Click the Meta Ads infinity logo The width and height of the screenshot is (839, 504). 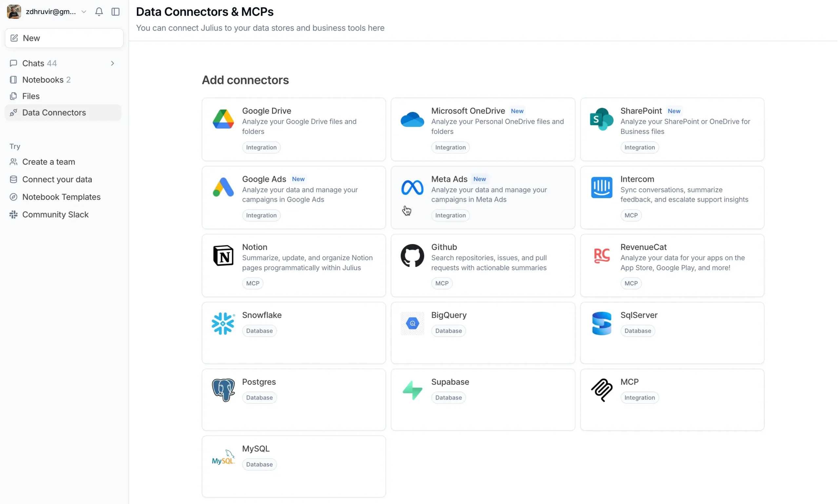point(412,187)
